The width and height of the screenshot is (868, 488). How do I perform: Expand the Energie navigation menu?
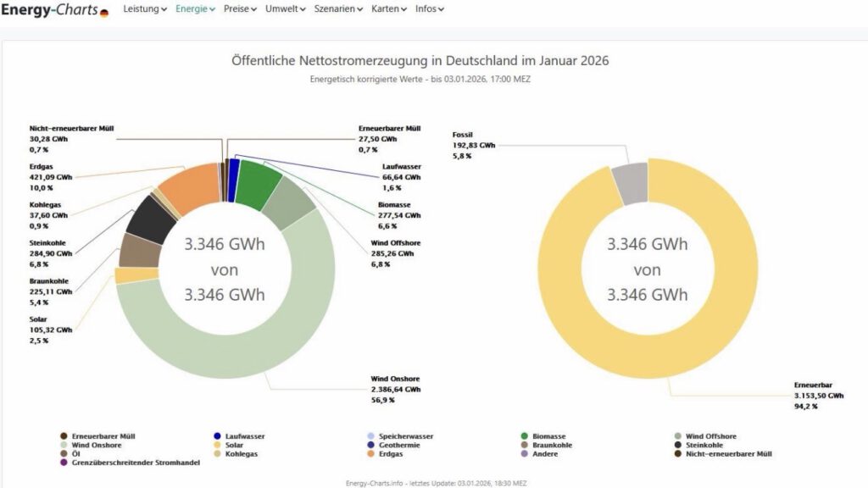[195, 9]
